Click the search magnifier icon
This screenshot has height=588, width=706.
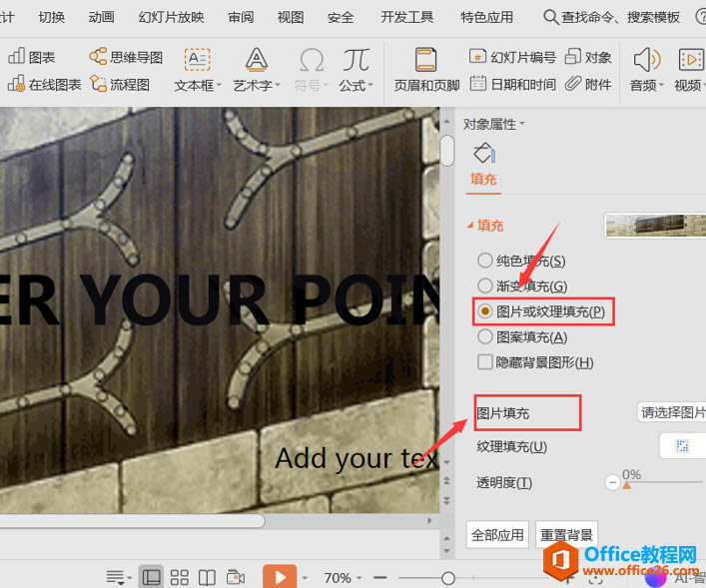(x=550, y=17)
